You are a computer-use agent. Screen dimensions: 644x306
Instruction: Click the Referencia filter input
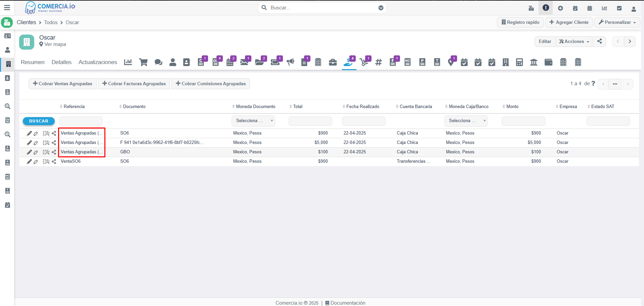[x=81, y=121]
